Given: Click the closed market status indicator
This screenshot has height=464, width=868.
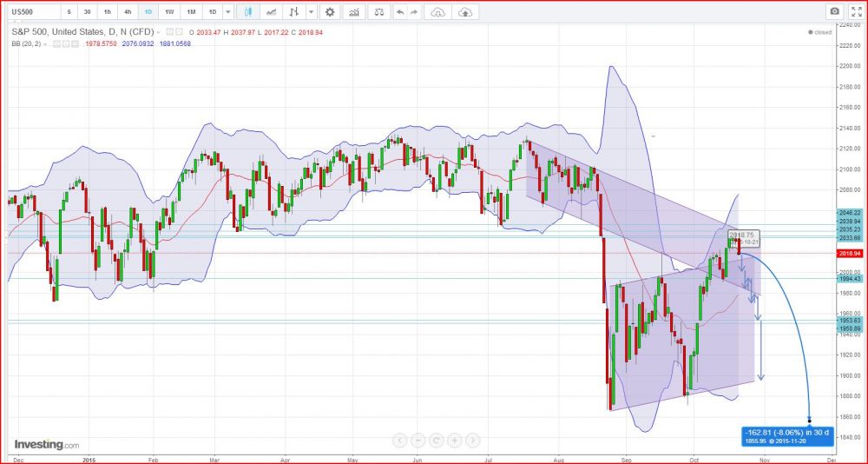Looking at the screenshot, I should click(x=820, y=32).
